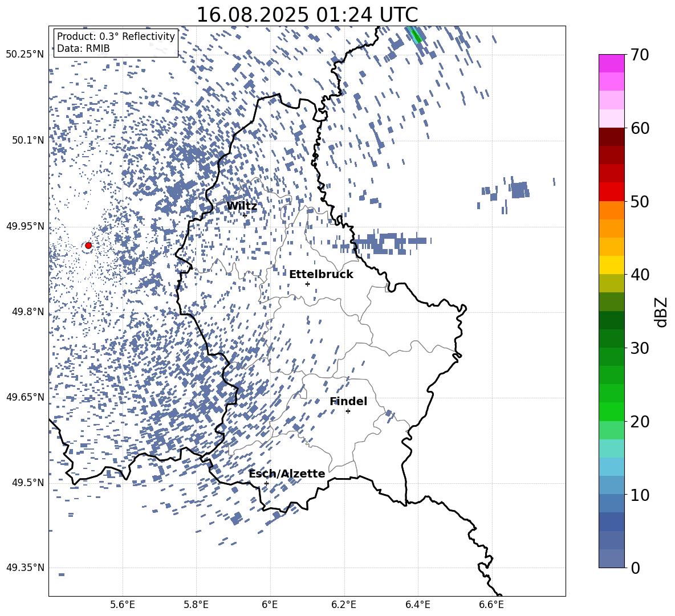The width and height of the screenshot is (675, 616).
Task: Click the 49.35°N latitude label
Action: (25, 568)
